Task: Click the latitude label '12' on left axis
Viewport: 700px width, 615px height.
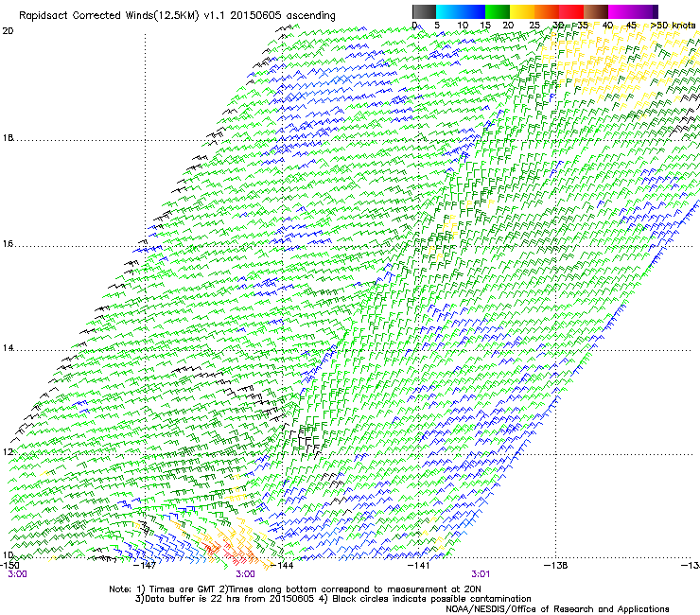Action: pos(8,452)
